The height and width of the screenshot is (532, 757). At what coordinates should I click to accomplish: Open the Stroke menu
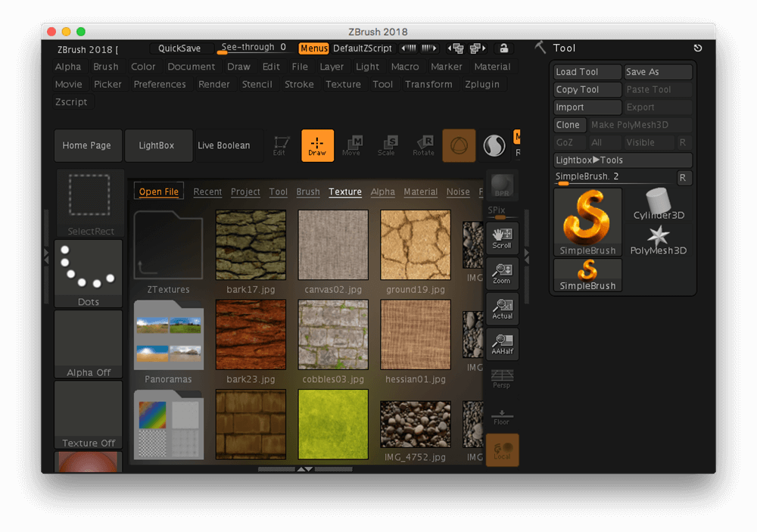pyautogui.click(x=299, y=85)
